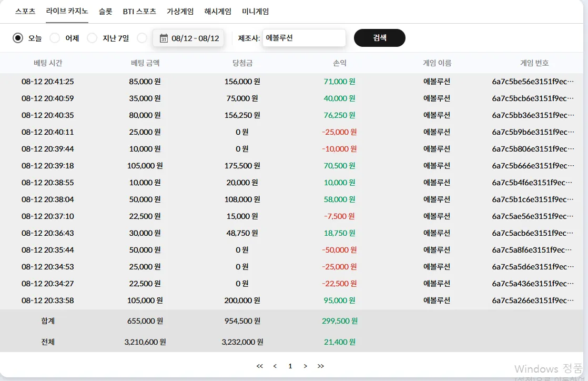Click the 손익 column header

pos(340,63)
